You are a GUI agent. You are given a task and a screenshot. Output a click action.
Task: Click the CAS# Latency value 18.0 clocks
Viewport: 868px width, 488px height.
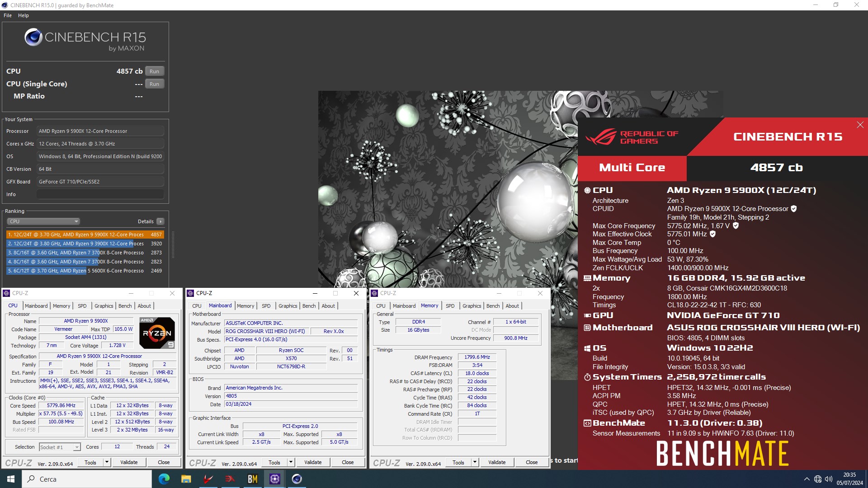(477, 373)
